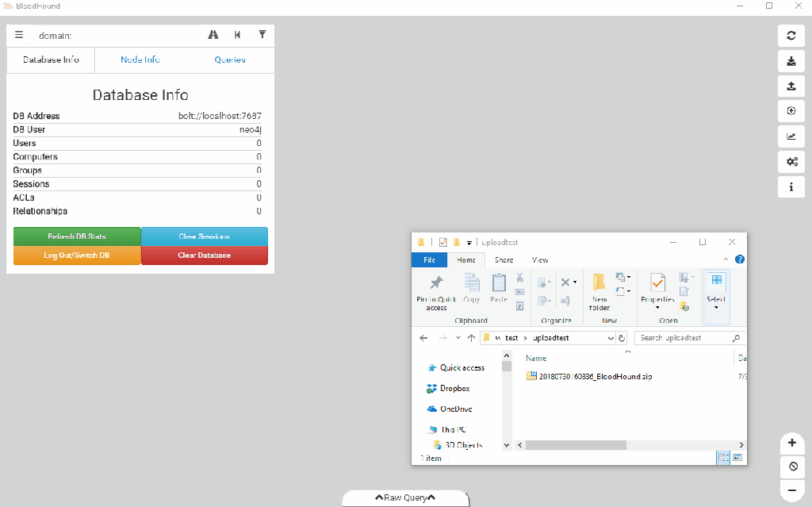Open the Share ribbon tab

504,259
